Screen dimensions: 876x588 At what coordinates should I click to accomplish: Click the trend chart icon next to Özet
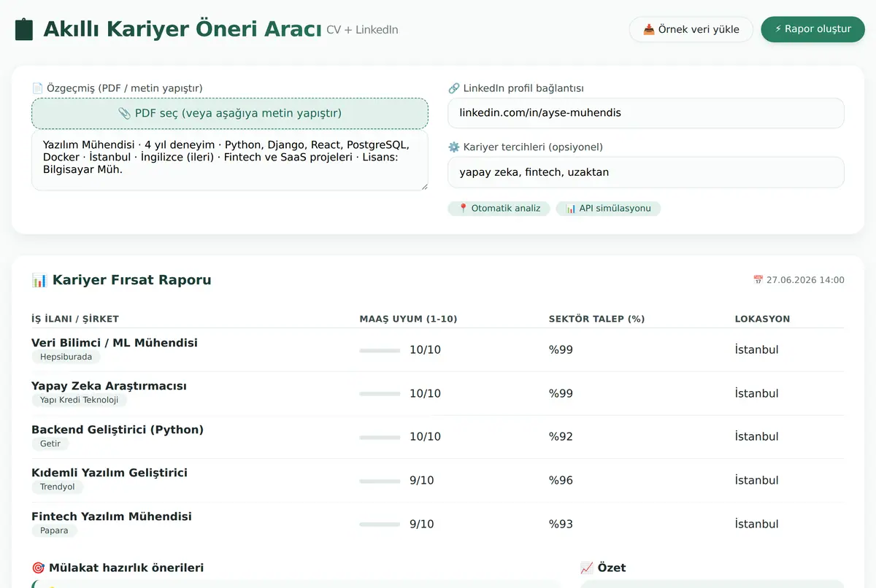[587, 568]
